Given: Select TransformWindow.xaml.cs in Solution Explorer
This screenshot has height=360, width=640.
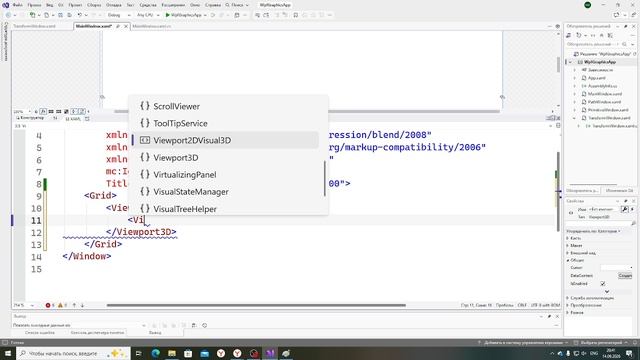Looking at the screenshot, I should (613, 126).
